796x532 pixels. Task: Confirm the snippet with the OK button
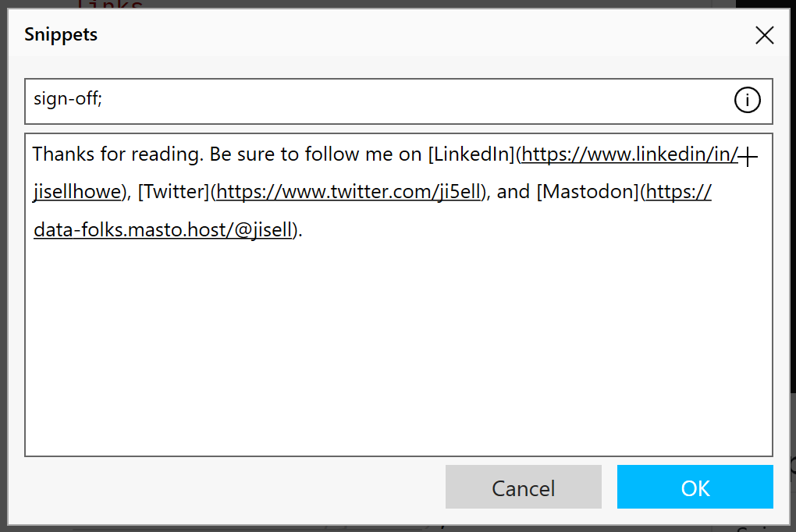point(695,487)
